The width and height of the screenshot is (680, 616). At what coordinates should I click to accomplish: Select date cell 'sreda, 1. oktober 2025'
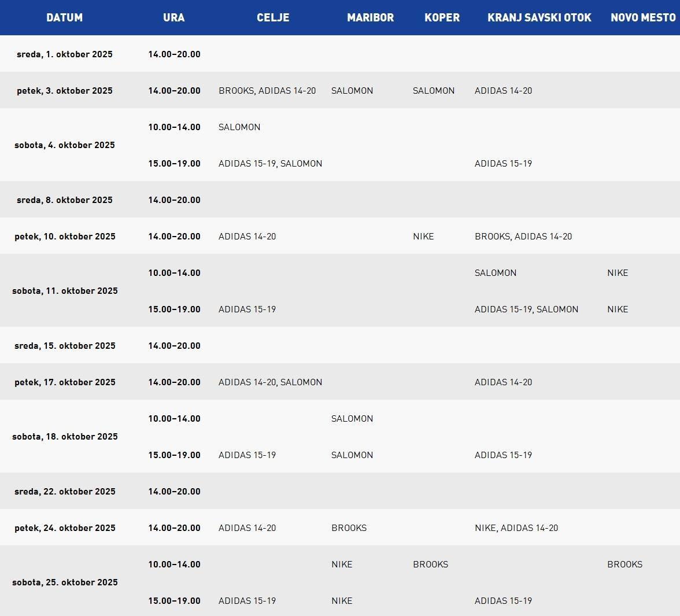pos(65,54)
